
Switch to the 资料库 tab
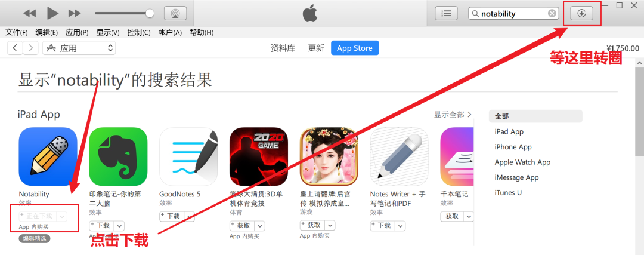[283, 48]
